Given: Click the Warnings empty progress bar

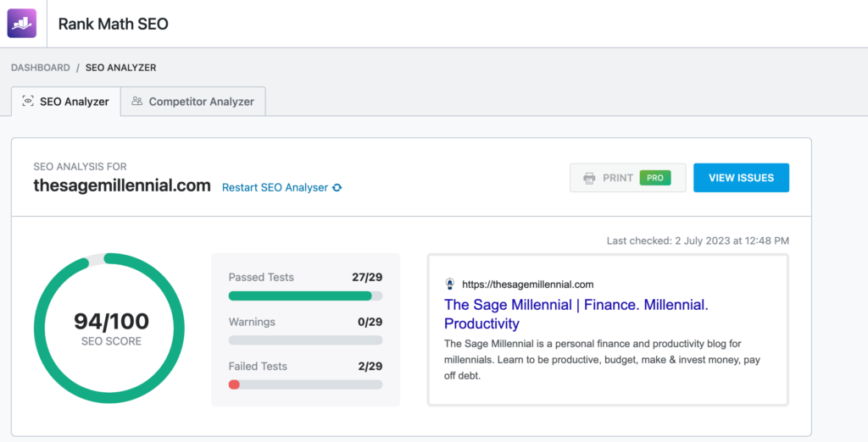Looking at the screenshot, I should [x=305, y=340].
